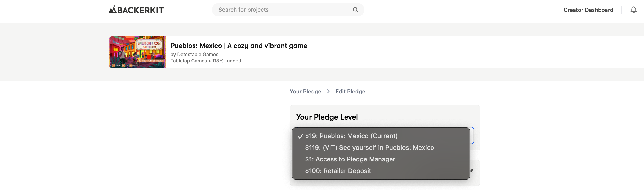Open the Pueblos Mexico project thumbnail
This screenshot has width=644, height=190.
(x=137, y=52)
